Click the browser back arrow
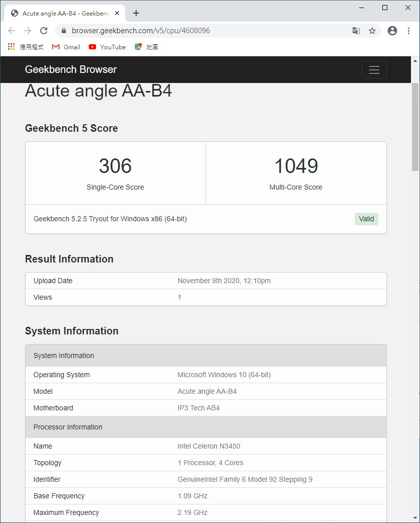The height and width of the screenshot is (523, 420). 12,31
